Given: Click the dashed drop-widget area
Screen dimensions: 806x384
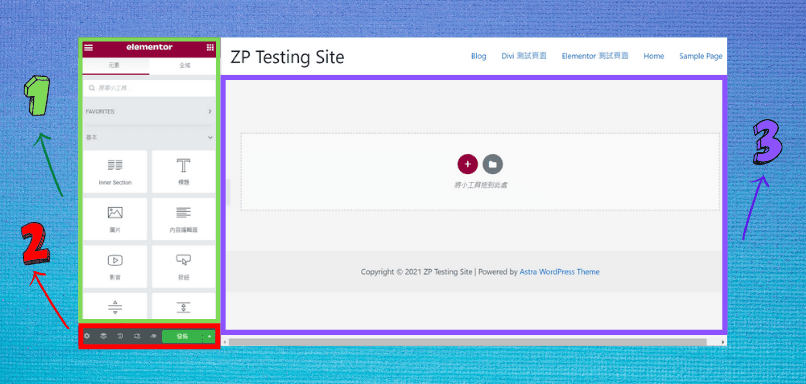Looking at the screenshot, I should (x=480, y=172).
